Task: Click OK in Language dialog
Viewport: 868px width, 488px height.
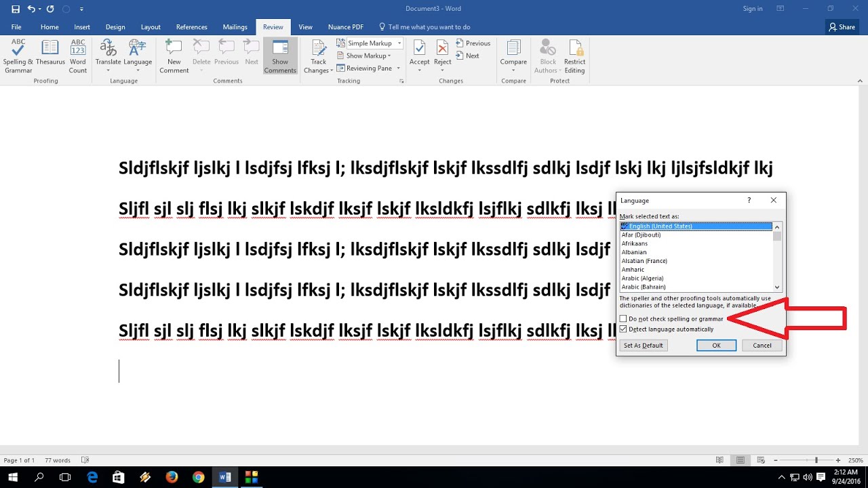Action: [x=716, y=345]
